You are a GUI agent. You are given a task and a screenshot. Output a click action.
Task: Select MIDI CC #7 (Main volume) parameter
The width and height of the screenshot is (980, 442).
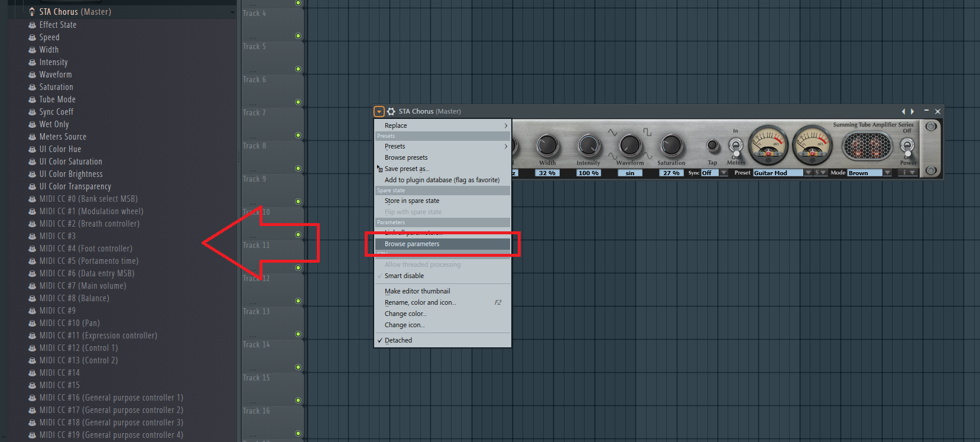83,286
